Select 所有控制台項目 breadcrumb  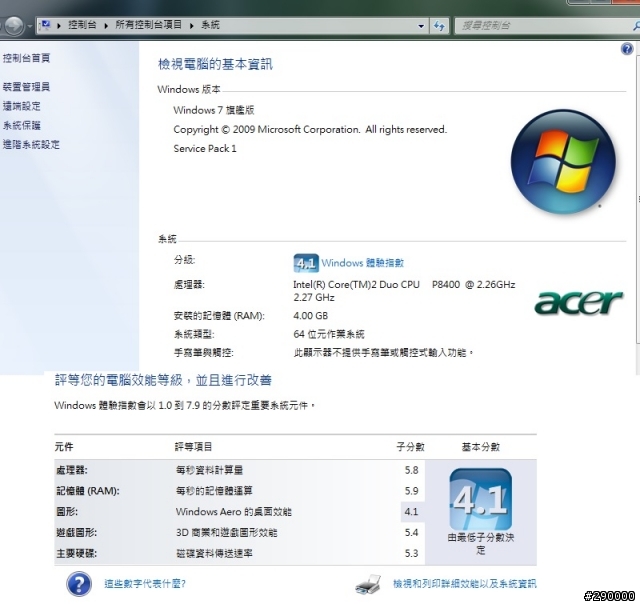148,25
